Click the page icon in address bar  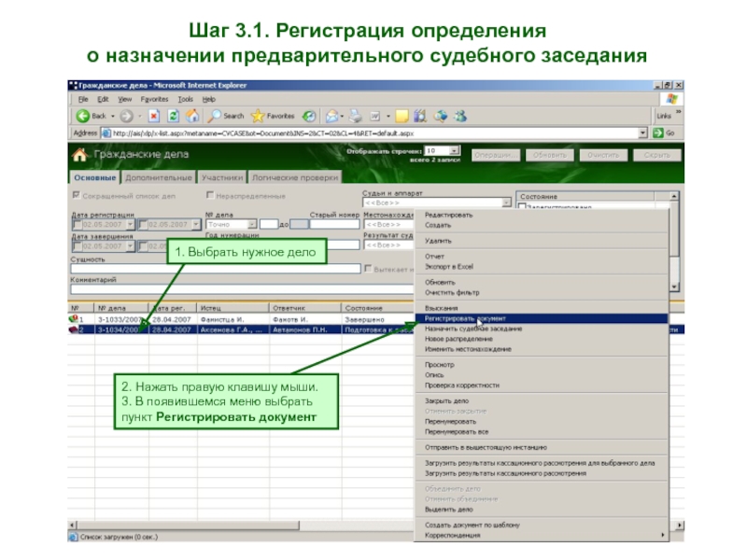point(106,133)
